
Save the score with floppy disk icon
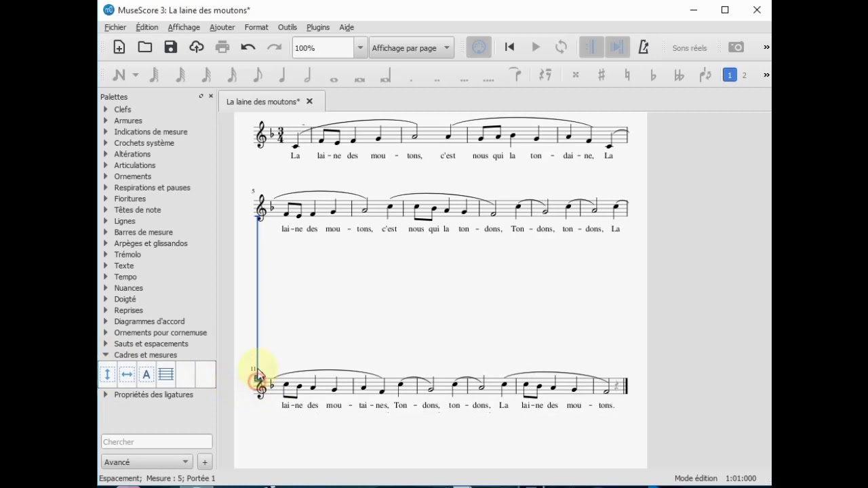[x=171, y=47]
